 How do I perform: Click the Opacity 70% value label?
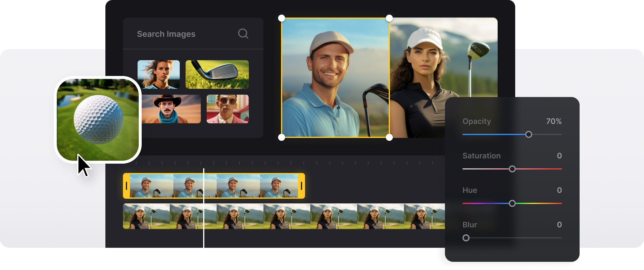click(554, 121)
